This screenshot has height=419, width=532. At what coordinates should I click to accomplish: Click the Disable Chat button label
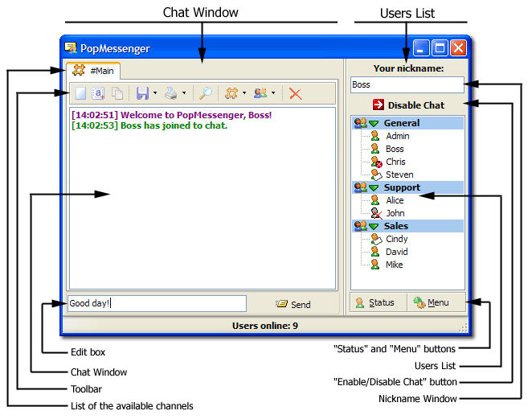416,105
